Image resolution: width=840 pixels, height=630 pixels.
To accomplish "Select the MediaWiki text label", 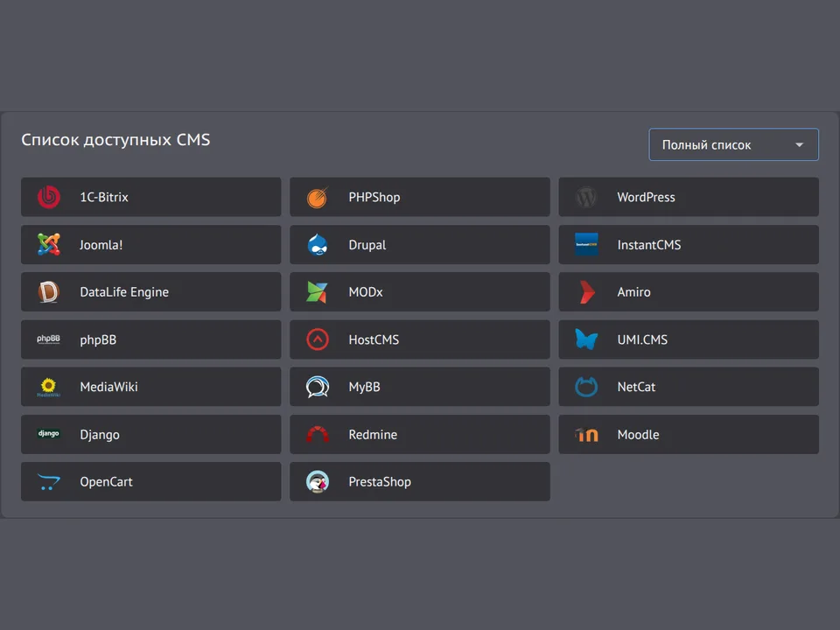I will click(x=108, y=387).
